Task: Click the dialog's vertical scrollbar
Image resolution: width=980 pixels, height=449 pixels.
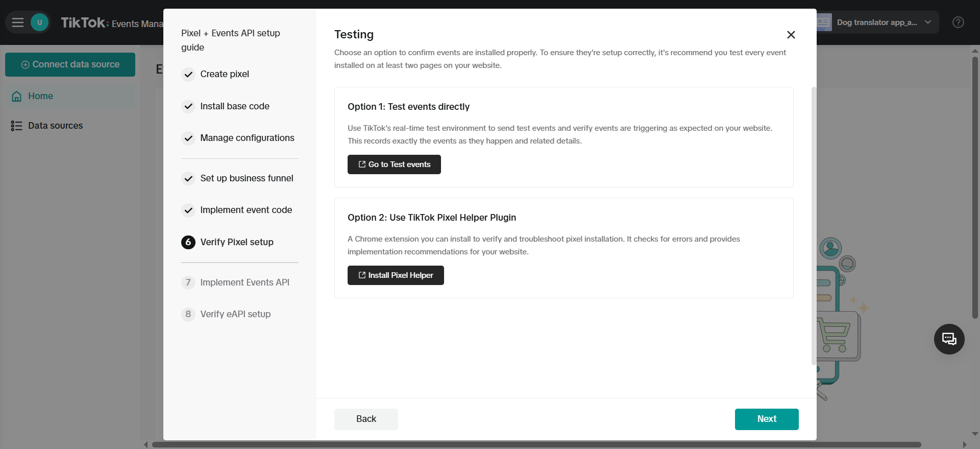Action: point(814,226)
